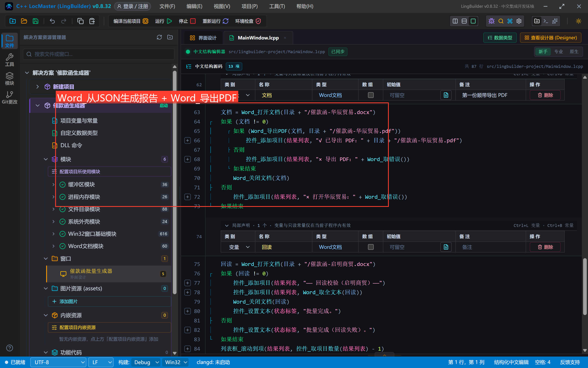Click the new project folder icon
Screen dimensions: 588x368
(x=12, y=21)
